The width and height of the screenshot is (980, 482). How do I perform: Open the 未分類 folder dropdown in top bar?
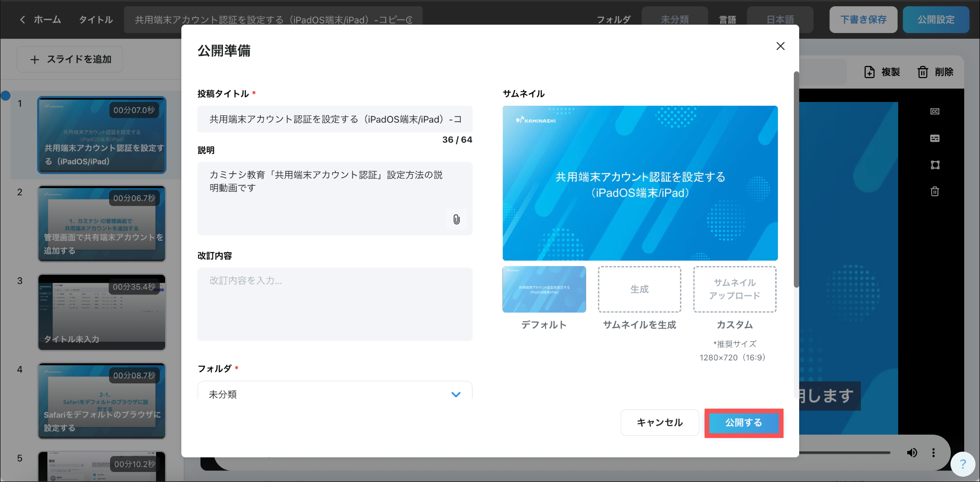pyautogui.click(x=675, y=20)
